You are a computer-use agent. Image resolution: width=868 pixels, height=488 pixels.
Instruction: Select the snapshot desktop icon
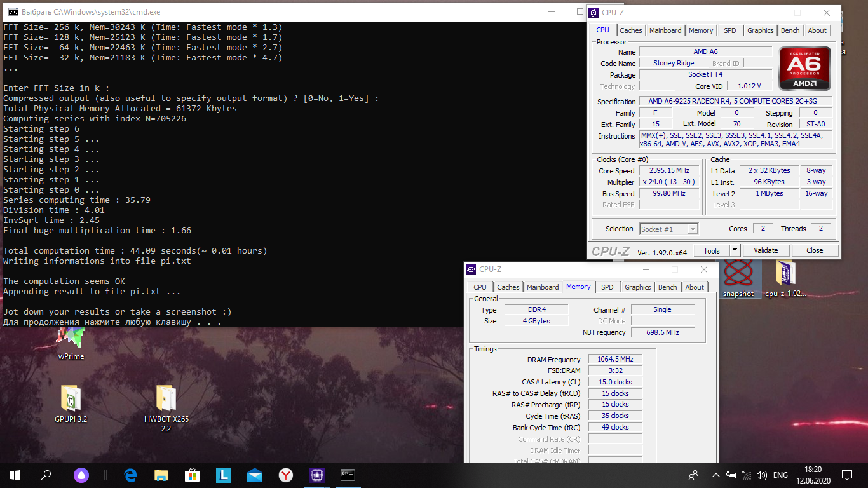[738, 279]
